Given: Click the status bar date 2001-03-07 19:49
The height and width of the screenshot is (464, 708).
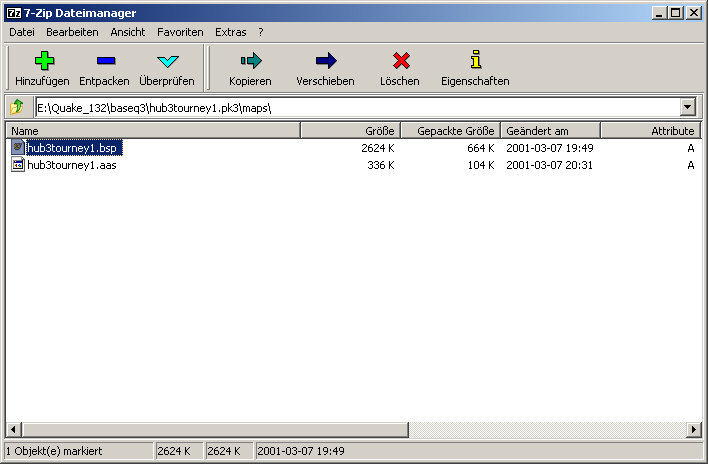Looking at the screenshot, I should click(x=301, y=451).
